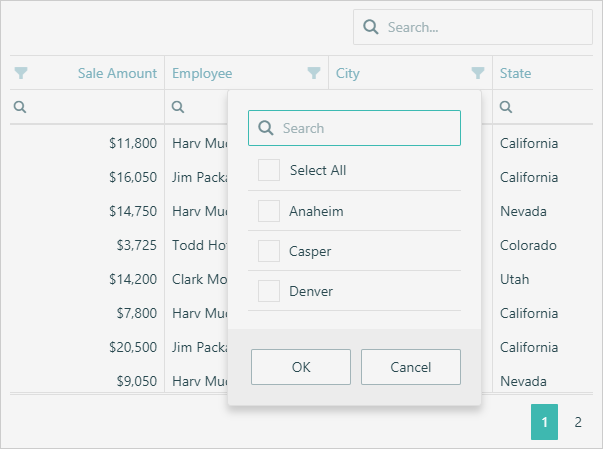This screenshot has width=603, height=449.
Task: Click magnifier icon in top search box
Action: point(371,27)
